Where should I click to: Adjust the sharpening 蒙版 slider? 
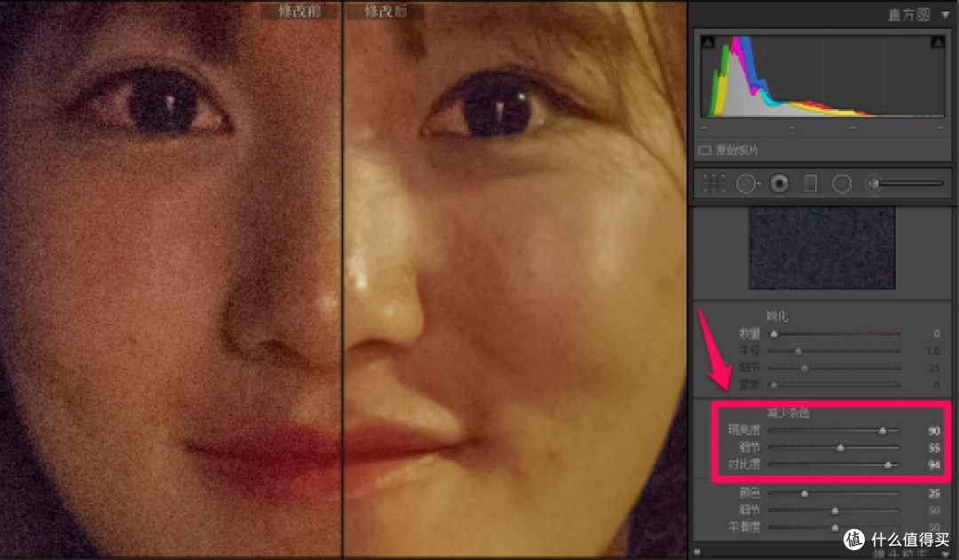click(834, 384)
